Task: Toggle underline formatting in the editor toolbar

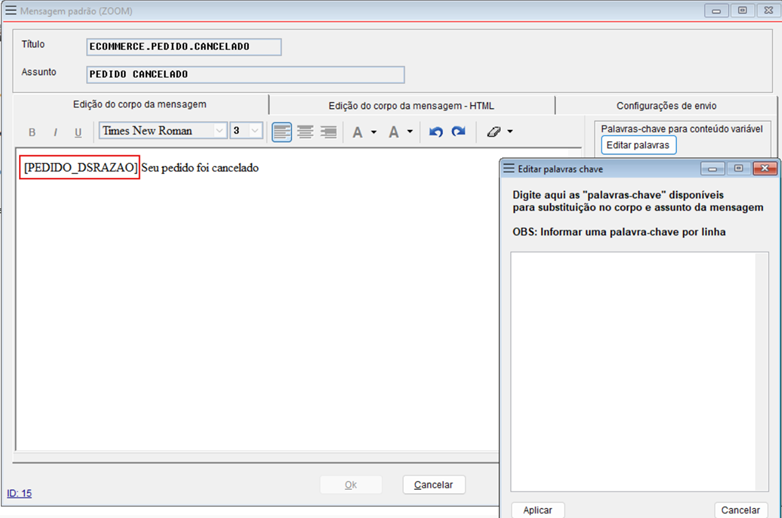Action: pos(78,132)
